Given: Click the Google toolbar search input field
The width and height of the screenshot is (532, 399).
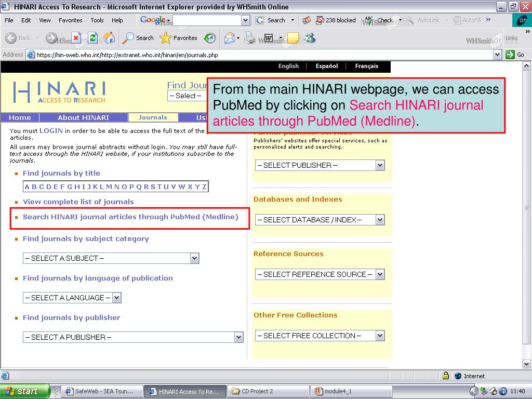Looking at the screenshot, I should 207,20.
